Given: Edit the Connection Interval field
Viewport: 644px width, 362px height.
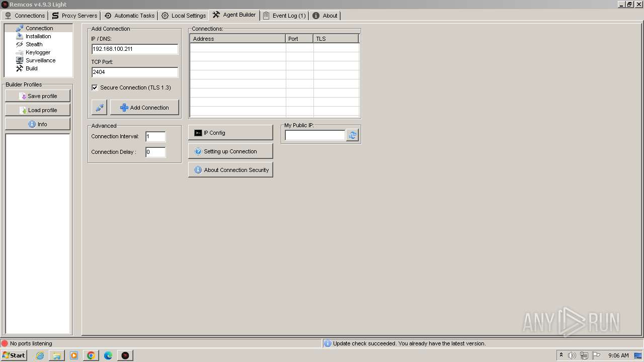Looking at the screenshot, I should pos(155,136).
